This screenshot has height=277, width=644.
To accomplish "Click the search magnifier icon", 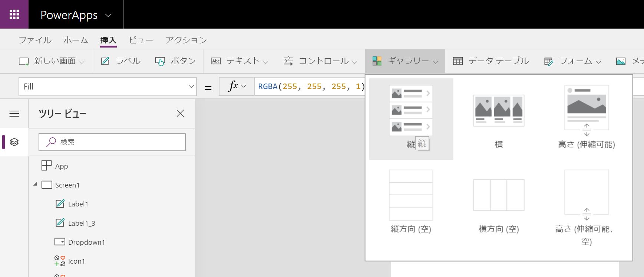I will point(51,142).
